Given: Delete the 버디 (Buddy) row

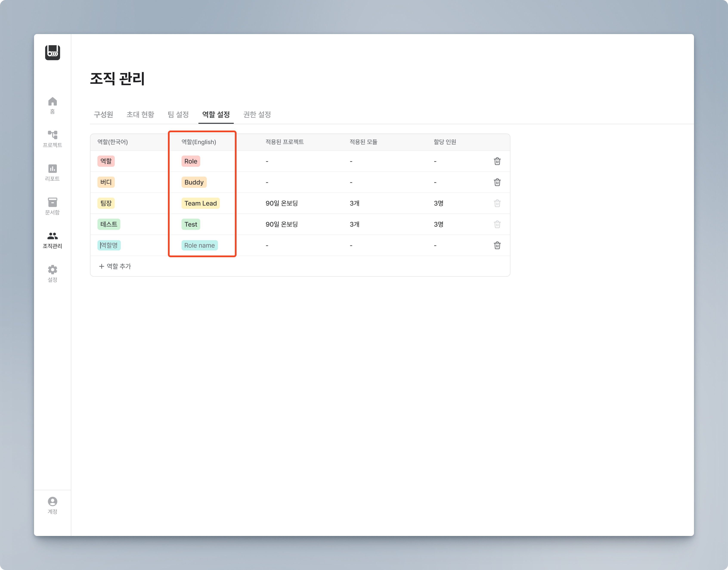Looking at the screenshot, I should click(497, 182).
